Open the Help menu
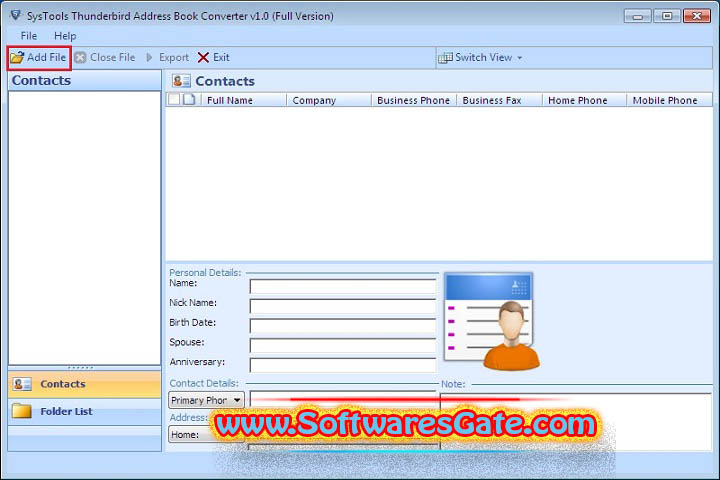720x480 pixels. coord(65,36)
